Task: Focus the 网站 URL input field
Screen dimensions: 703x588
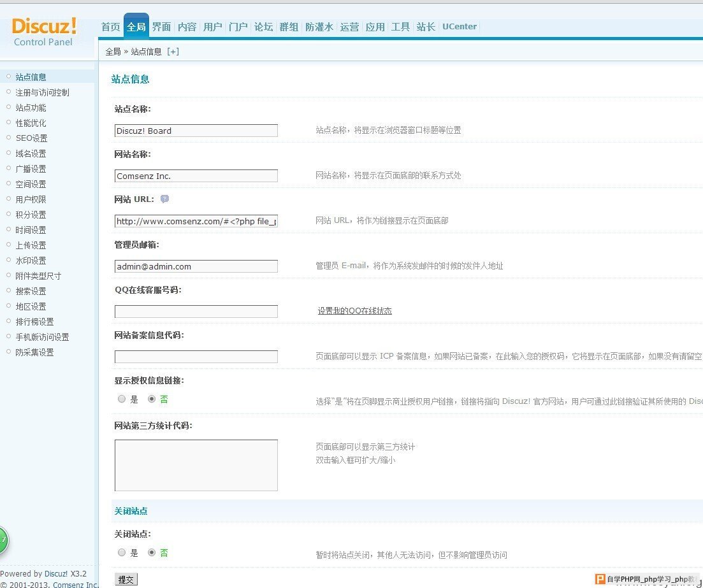Action: [196, 221]
